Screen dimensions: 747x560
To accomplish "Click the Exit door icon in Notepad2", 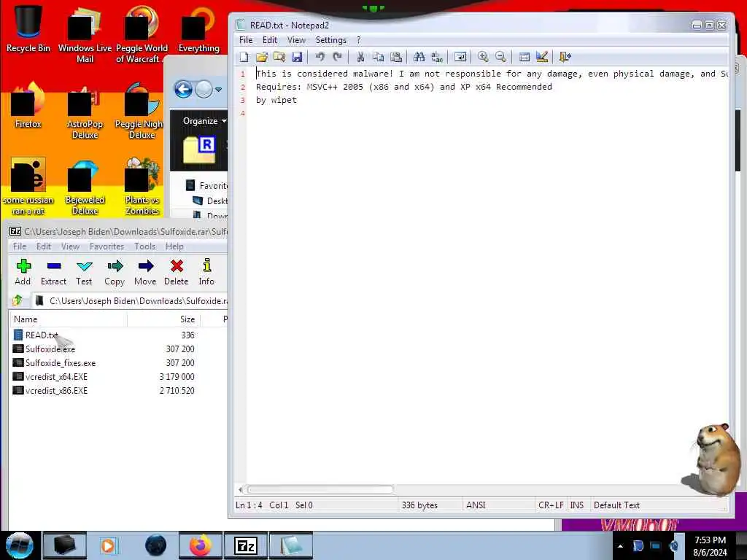I will pos(565,57).
